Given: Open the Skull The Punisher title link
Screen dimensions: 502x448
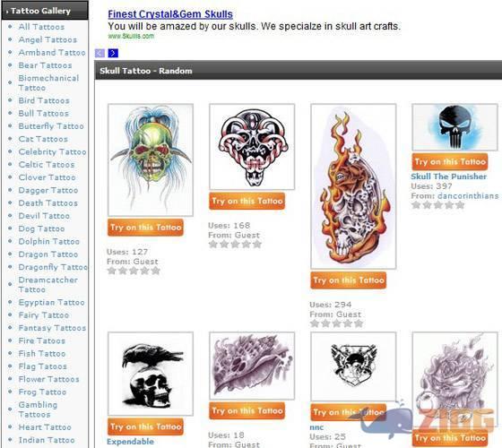Looking at the screenshot, I should (448, 177).
